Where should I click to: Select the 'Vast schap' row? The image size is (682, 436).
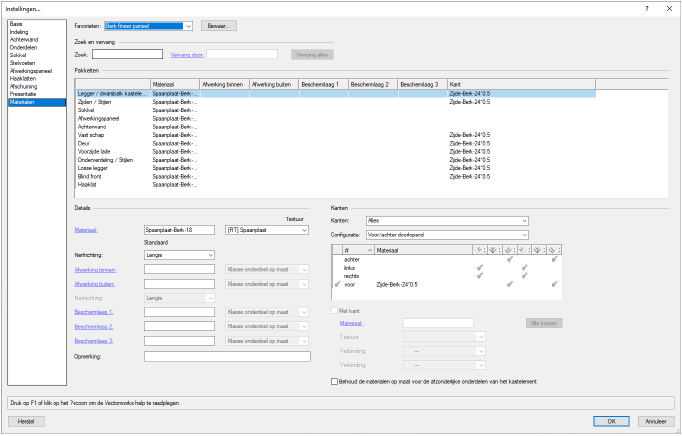click(x=335, y=135)
